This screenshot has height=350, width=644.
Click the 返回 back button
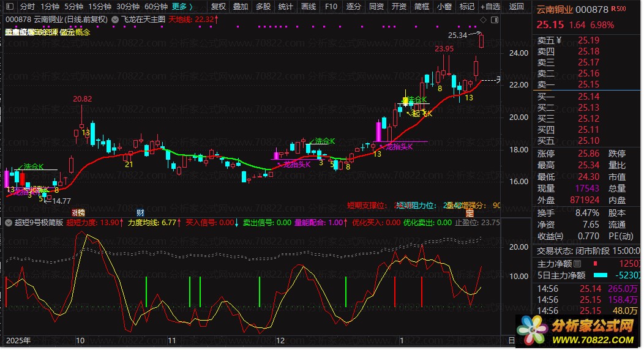tap(516, 7)
